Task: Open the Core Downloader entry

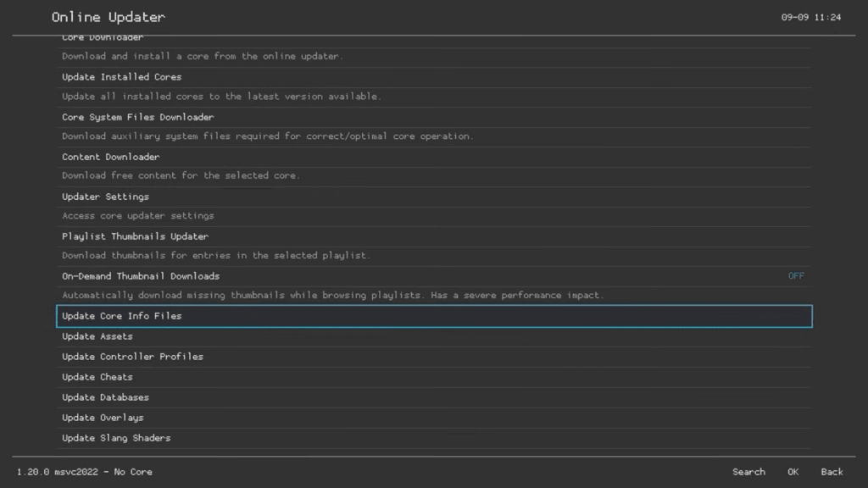Action: click(x=103, y=39)
